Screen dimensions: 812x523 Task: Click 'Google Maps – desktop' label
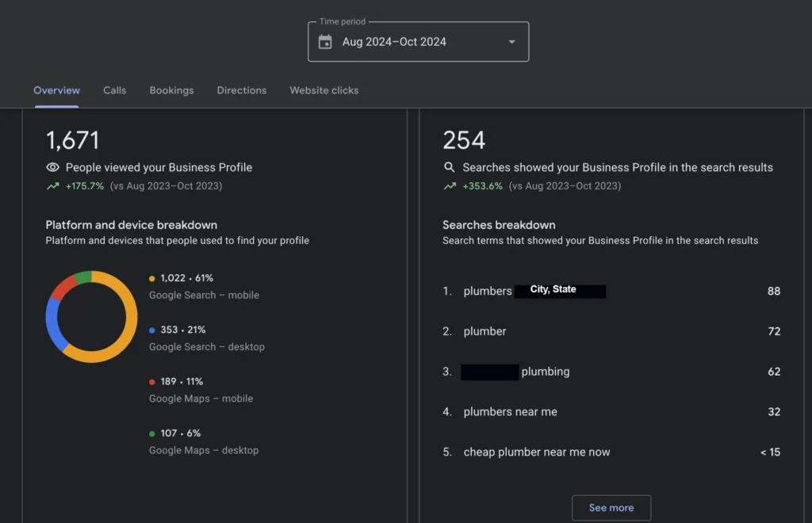204,450
